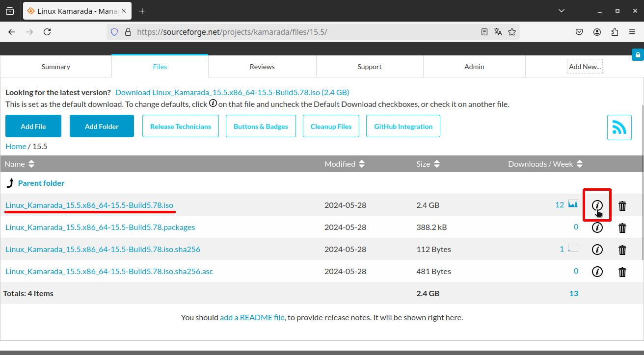
Task: Open the Firefox account icon
Action: point(597,32)
